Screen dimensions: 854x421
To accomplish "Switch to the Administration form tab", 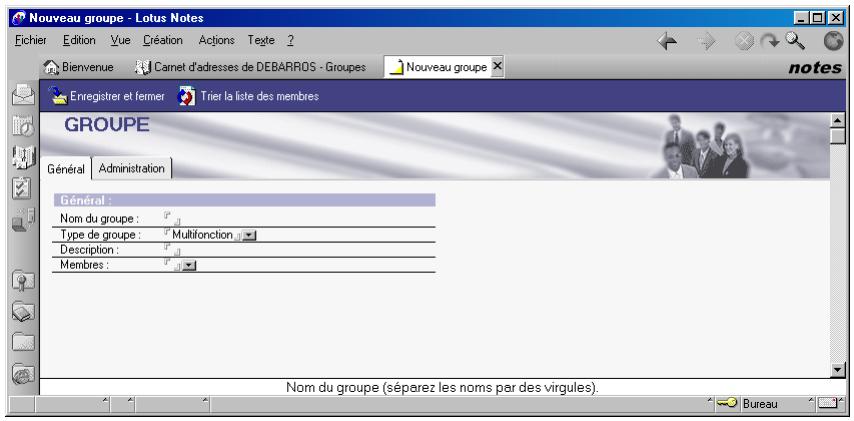I will tap(132, 168).
